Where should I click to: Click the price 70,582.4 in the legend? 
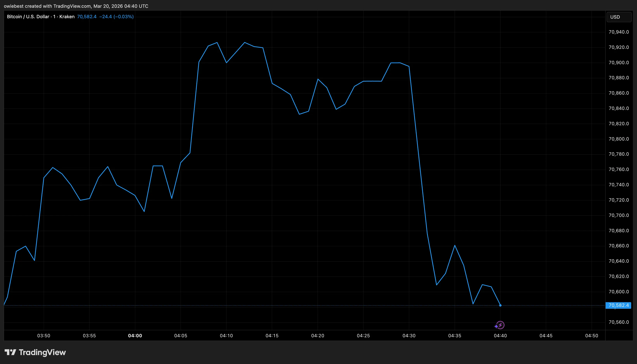87,16
